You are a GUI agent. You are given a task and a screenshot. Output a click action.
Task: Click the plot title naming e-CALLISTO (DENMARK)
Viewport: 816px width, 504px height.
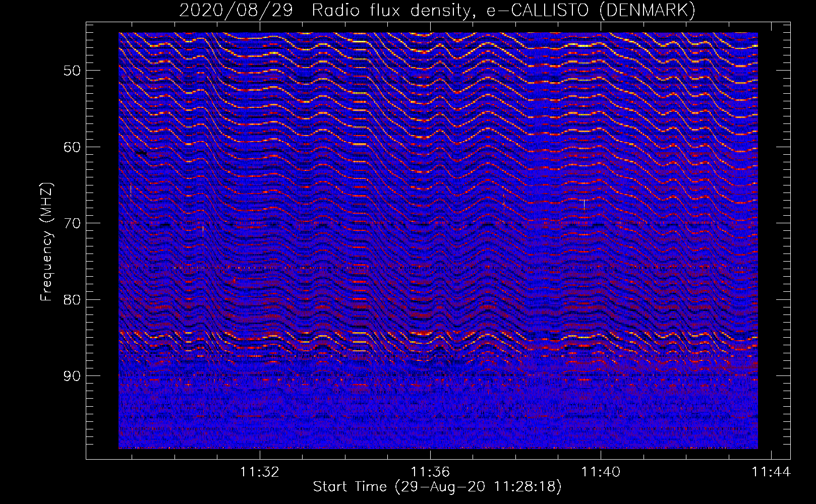437,10
